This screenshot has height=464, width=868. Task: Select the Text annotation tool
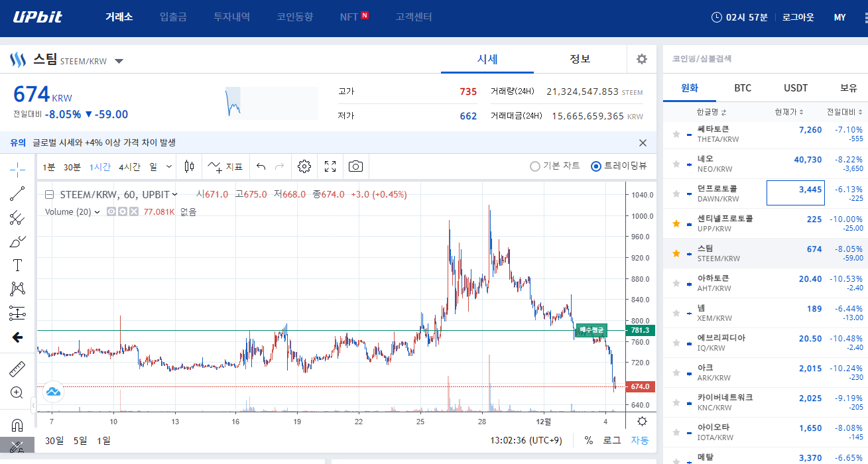[17, 265]
